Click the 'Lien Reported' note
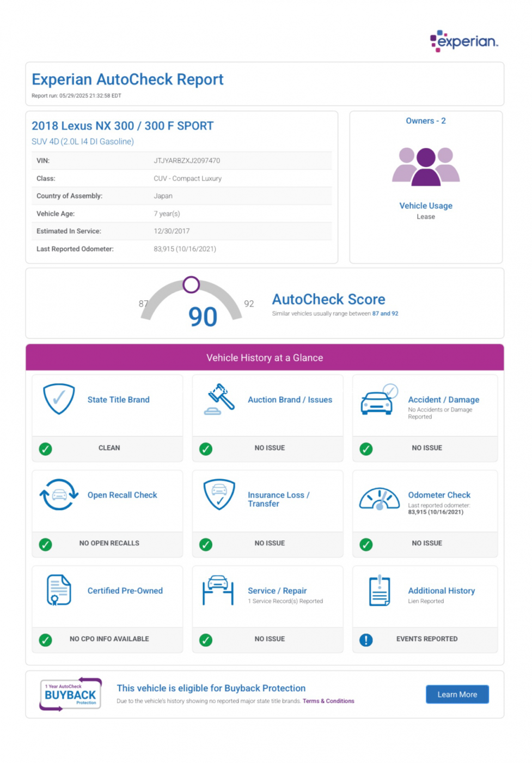532x763 pixels. coord(426,601)
